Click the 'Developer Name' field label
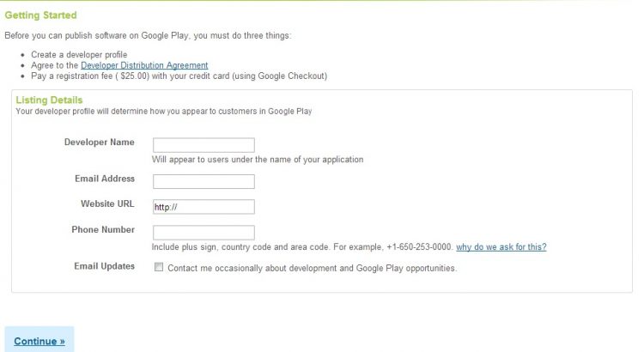The width and height of the screenshot is (644, 352). pos(99,143)
